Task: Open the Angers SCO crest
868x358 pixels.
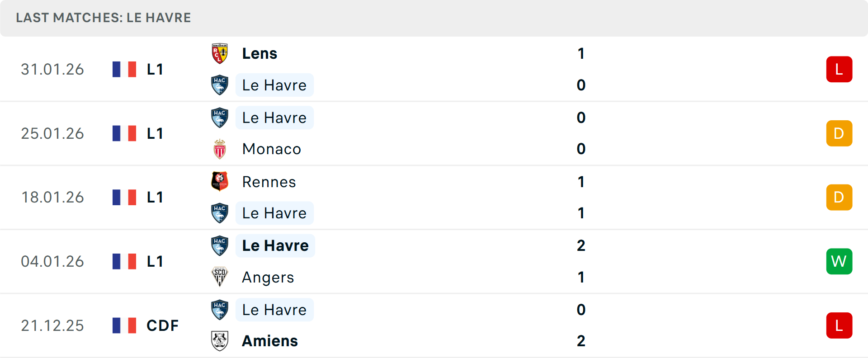Action: click(x=220, y=278)
